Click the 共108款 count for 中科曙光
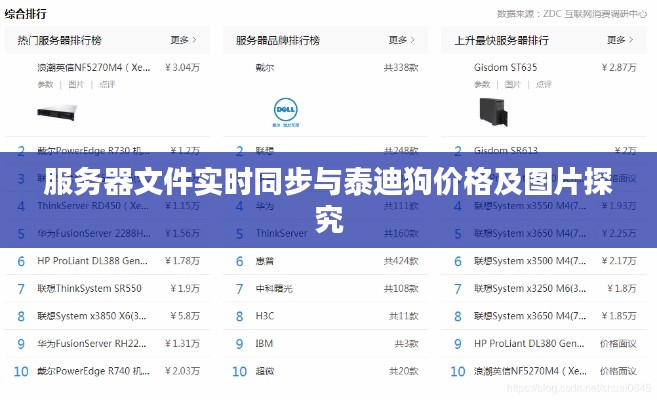657x400 pixels. tap(401, 289)
